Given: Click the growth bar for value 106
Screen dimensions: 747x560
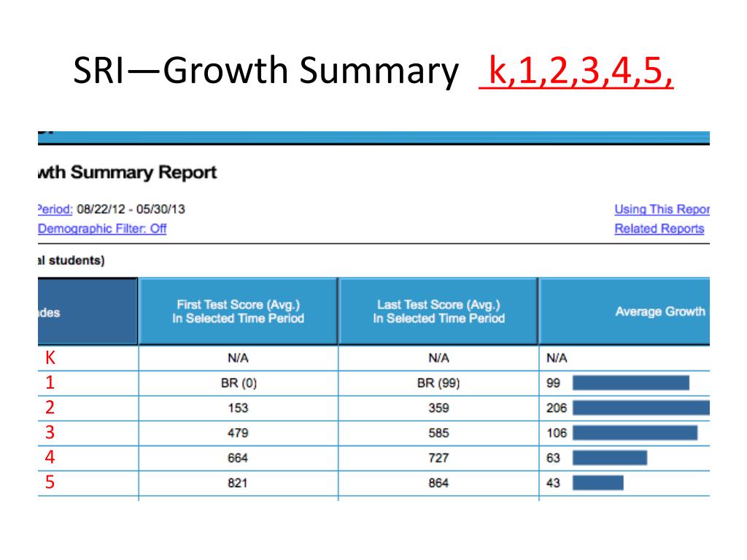Looking at the screenshot, I should [x=635, y=433].
